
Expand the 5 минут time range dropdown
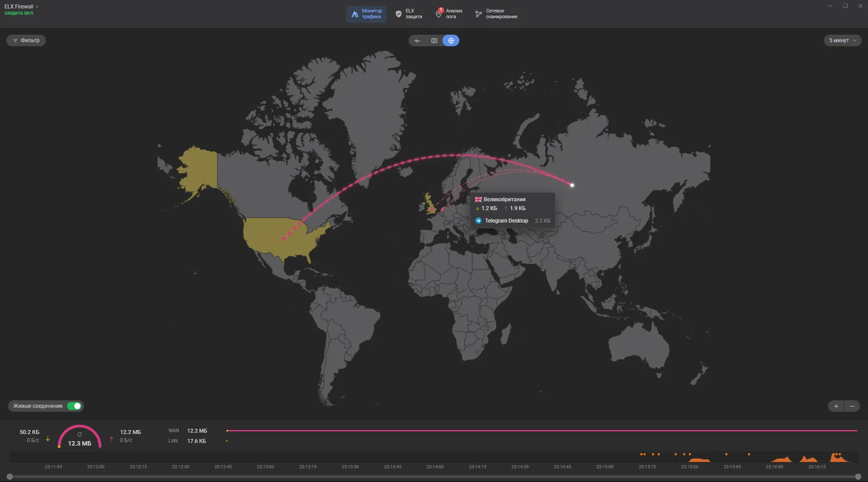843,41
